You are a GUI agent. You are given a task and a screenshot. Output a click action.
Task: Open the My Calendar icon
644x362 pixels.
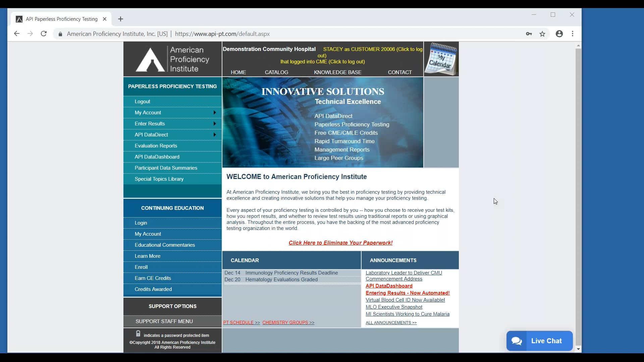(x=441, y=59)
